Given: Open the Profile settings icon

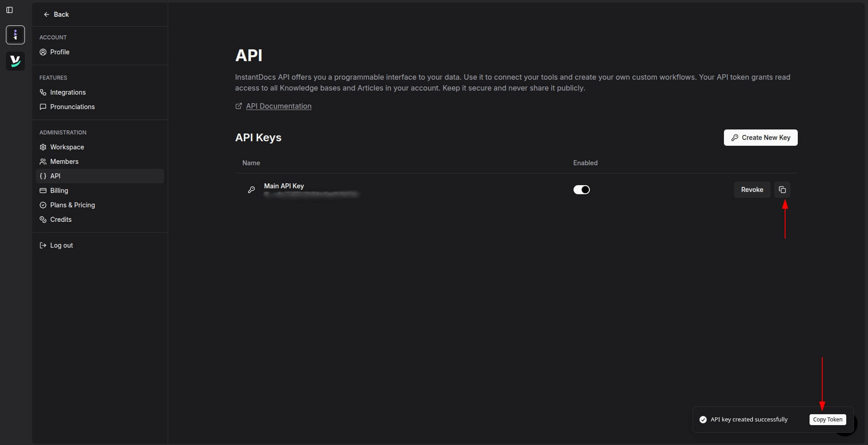Looking at the screenshot, I should [43, 52].
